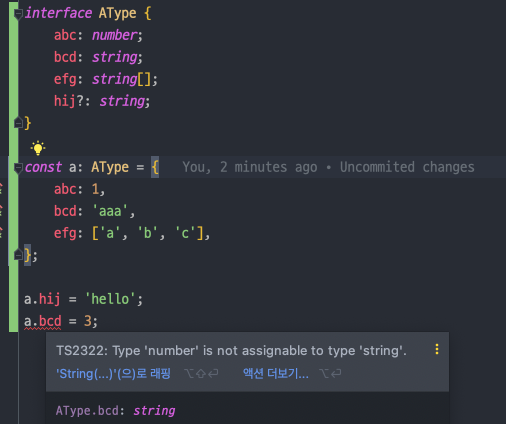Click 'bcd: string;' in the interface
Image resolution: width=506 pixels, height=424 pixels.
point(98,57)
